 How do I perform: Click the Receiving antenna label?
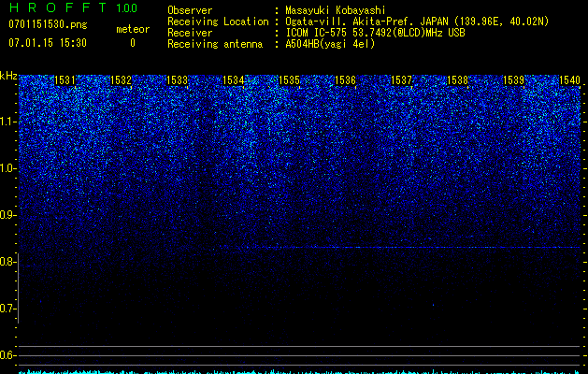[215, 44]
